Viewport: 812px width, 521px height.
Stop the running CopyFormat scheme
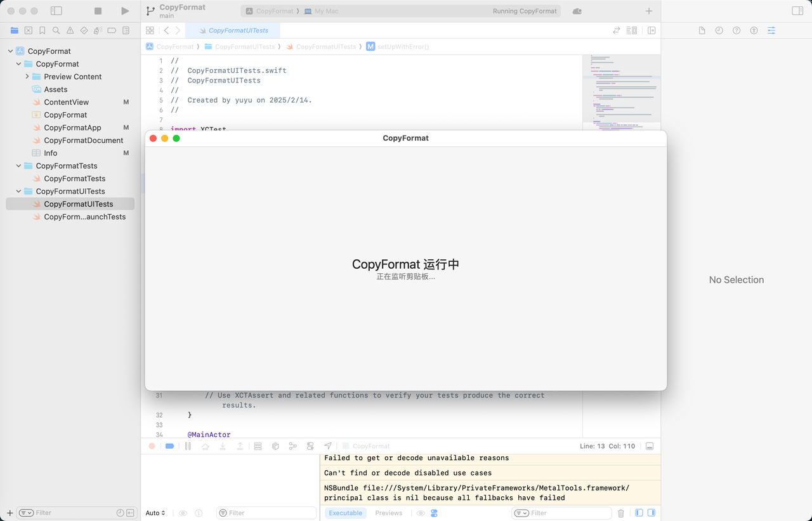pos(98,11)
